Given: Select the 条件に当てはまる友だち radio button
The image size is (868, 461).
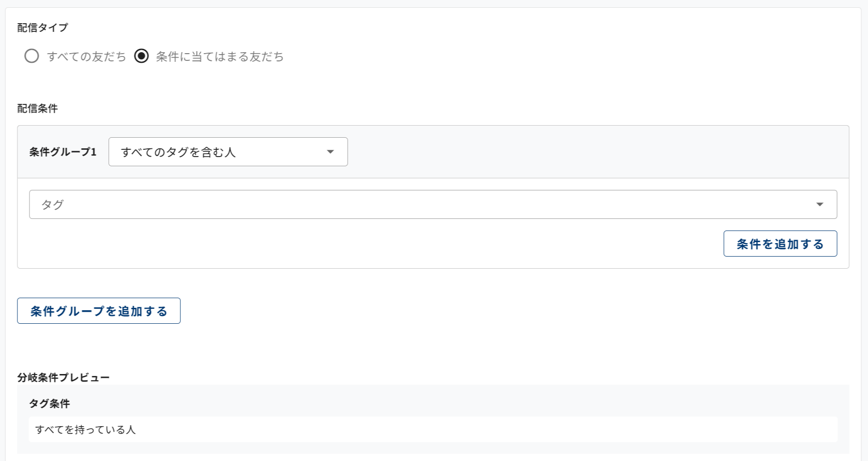Looking at the screenshot, I should coord(141,57).
